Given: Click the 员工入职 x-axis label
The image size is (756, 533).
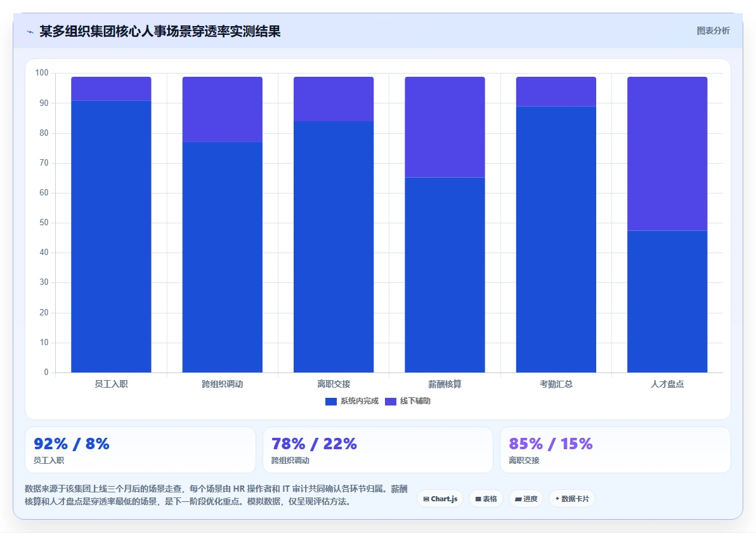Looking at the screenshot, I should (112, 384).
